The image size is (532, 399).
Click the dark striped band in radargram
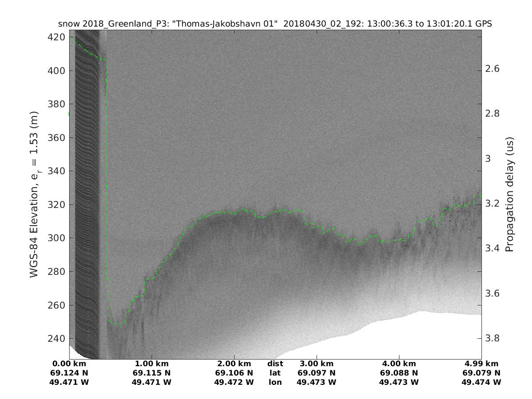point(86,199)
